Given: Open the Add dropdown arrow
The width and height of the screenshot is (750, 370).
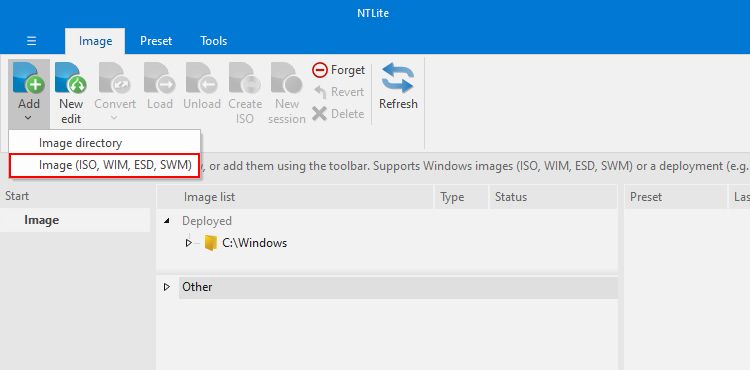Looking at the screenshot, I should tap(28, 118).
